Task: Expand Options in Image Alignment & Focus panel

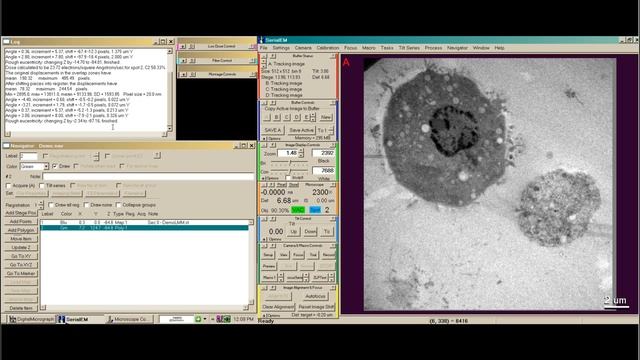Action: [x=271, y=316]
